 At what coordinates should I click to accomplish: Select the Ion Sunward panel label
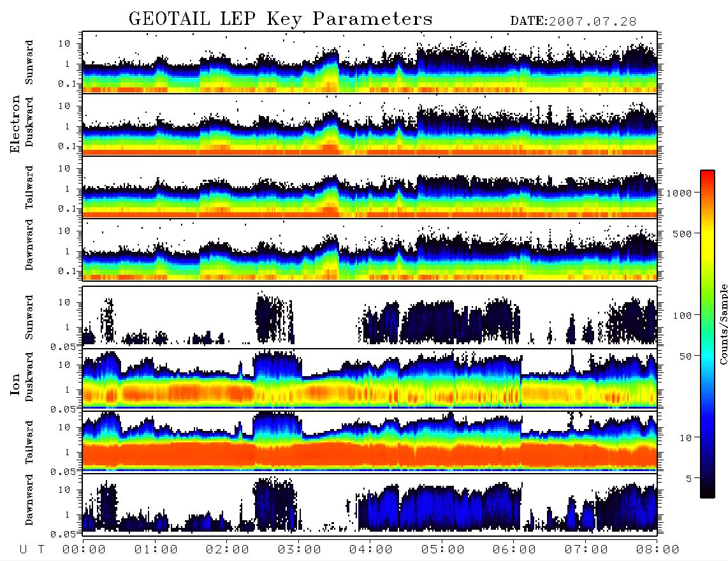pyautogui.click(x=29, y=317)
